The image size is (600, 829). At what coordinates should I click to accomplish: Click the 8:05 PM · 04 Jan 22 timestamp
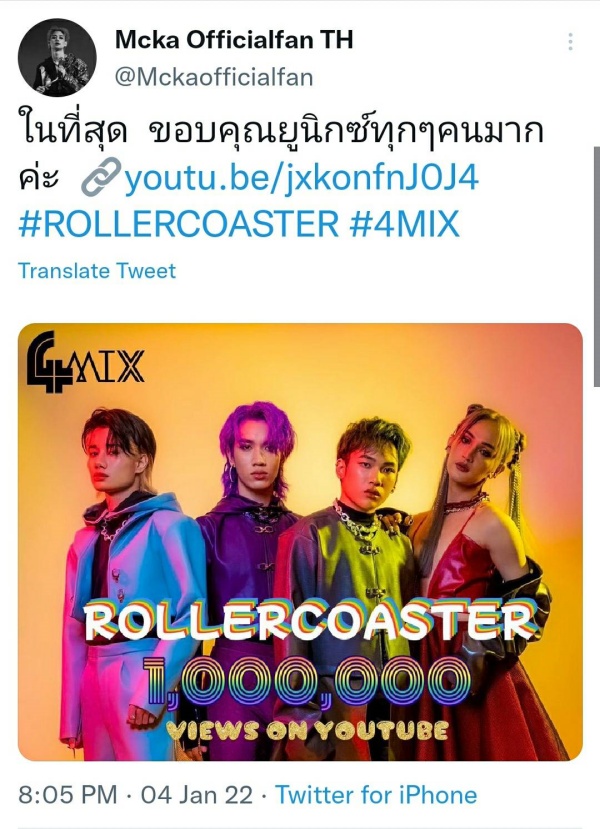(x=136, y=795)
